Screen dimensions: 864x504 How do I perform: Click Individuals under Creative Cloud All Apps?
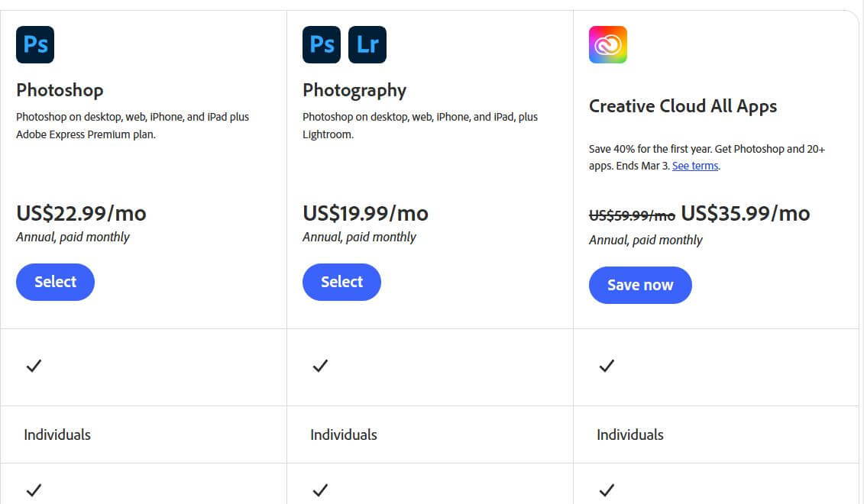[630, 435]
